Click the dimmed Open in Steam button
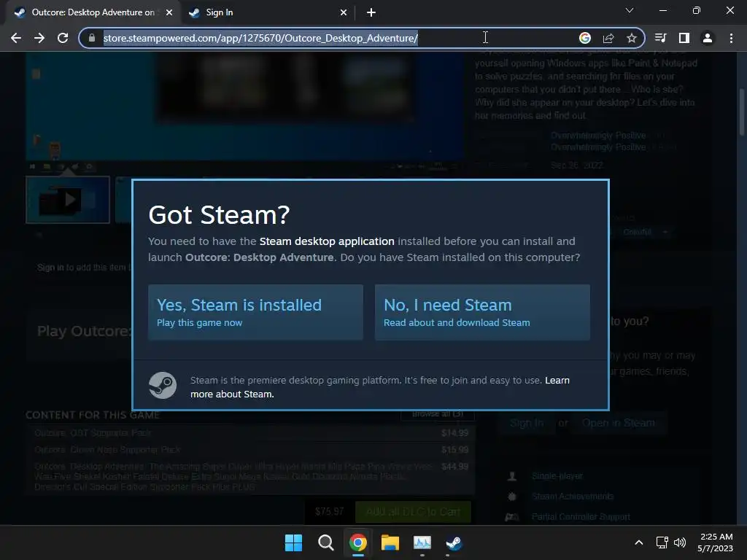 point(618,424)
